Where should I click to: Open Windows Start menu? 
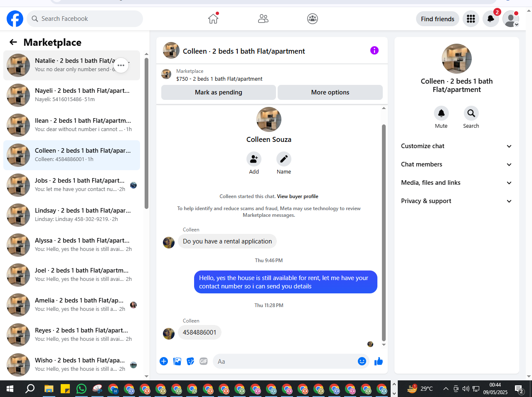pos(10,389)
